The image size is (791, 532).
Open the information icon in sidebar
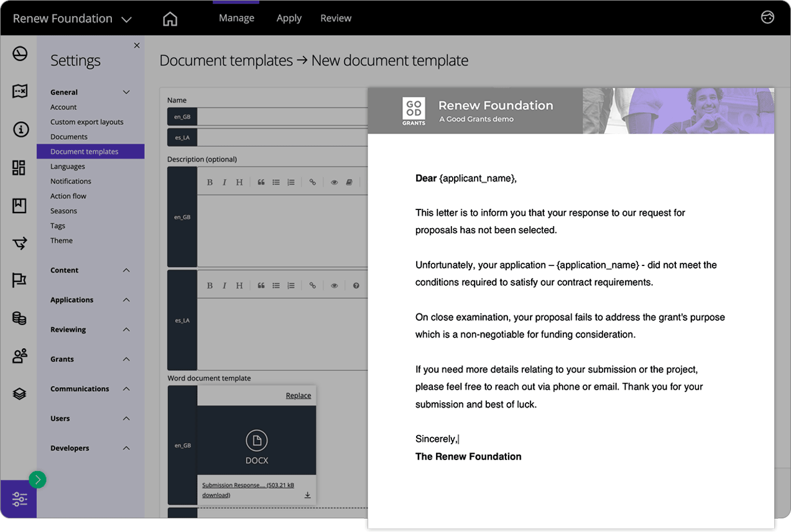pyautogui.click(x=20, y=129)
